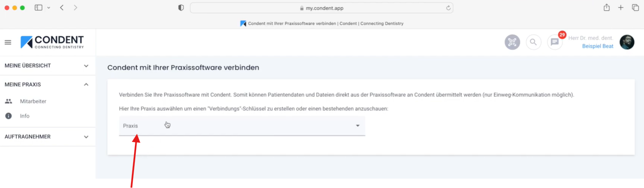
Task: Collapse the MEINE PRAXIS section
Action: pos(48,84)
